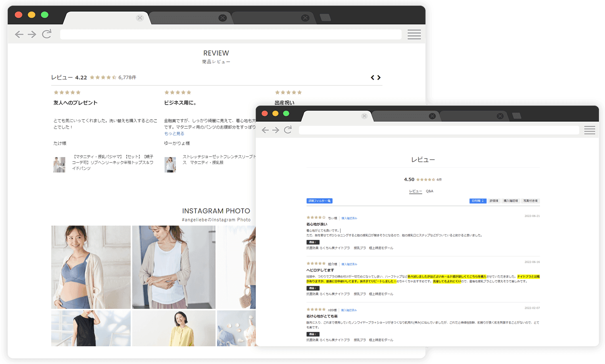Open the リブヘンリーネック pajama product link

click(x=113, y=162)
